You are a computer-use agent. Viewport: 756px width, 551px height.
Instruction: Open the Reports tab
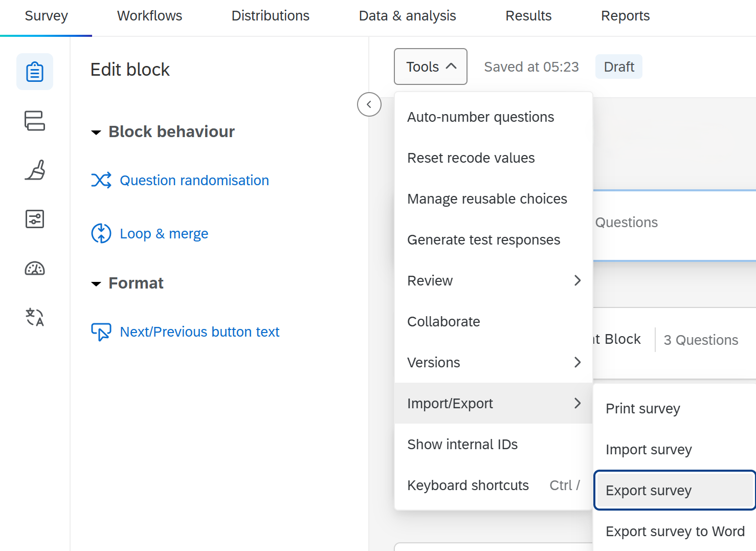[x=626, y=16]
